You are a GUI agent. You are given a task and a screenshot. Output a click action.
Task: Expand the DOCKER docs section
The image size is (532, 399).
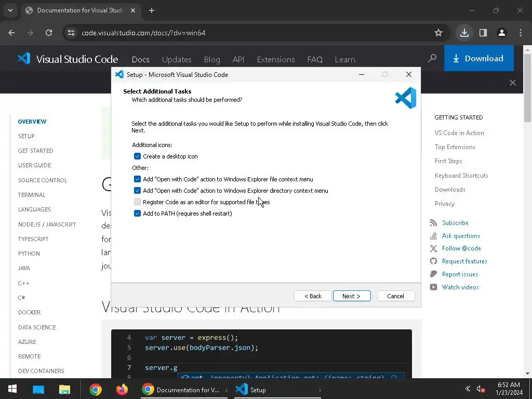(29, 312)
